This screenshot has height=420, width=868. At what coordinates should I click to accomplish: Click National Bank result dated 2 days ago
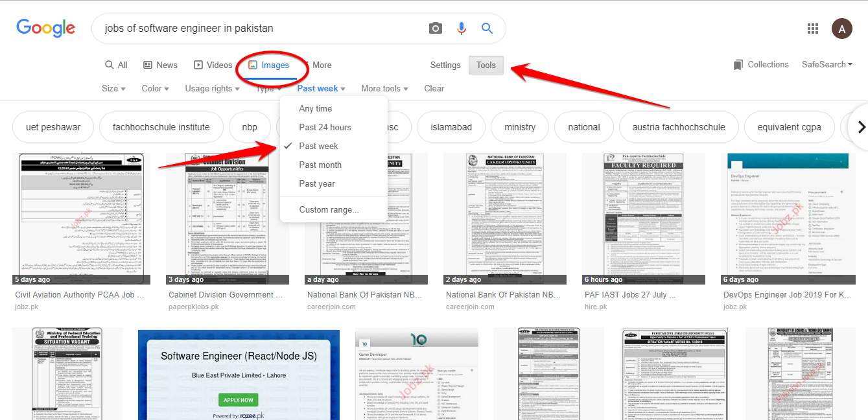pos(506,219)
